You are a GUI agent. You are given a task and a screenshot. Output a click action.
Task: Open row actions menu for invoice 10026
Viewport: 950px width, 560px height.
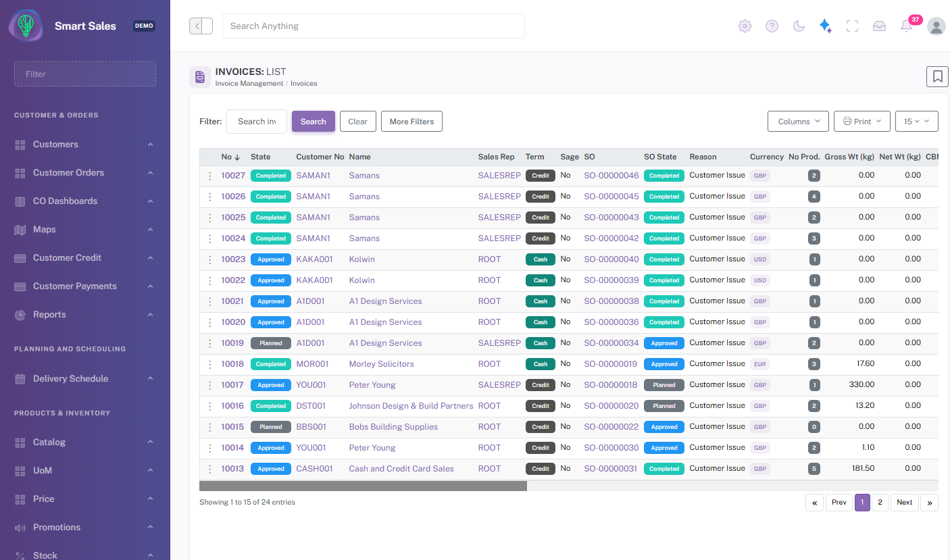(x=209, y=197)
